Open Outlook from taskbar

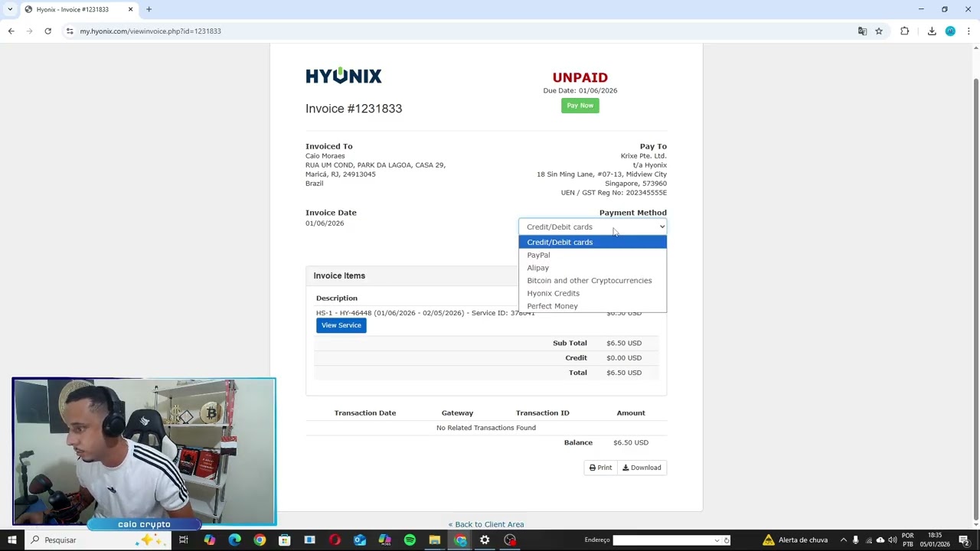360,540
